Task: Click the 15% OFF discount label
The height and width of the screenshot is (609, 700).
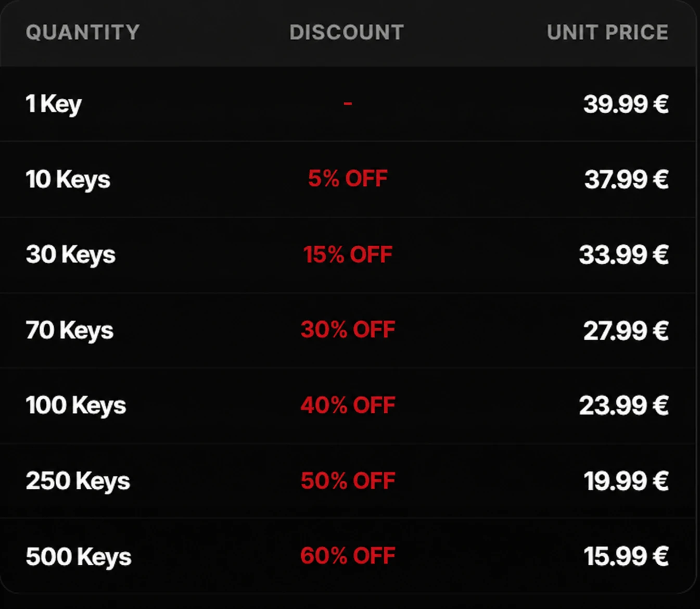Action: (x=348, y=255)
